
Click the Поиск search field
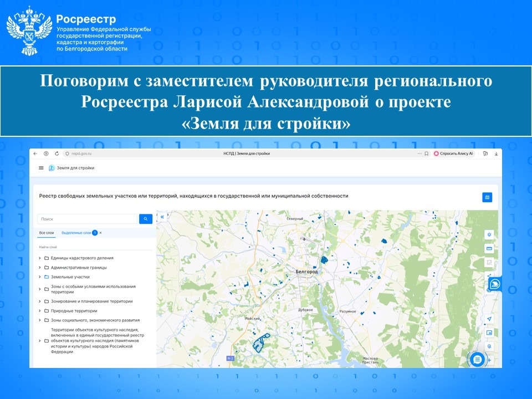[87, 219]
